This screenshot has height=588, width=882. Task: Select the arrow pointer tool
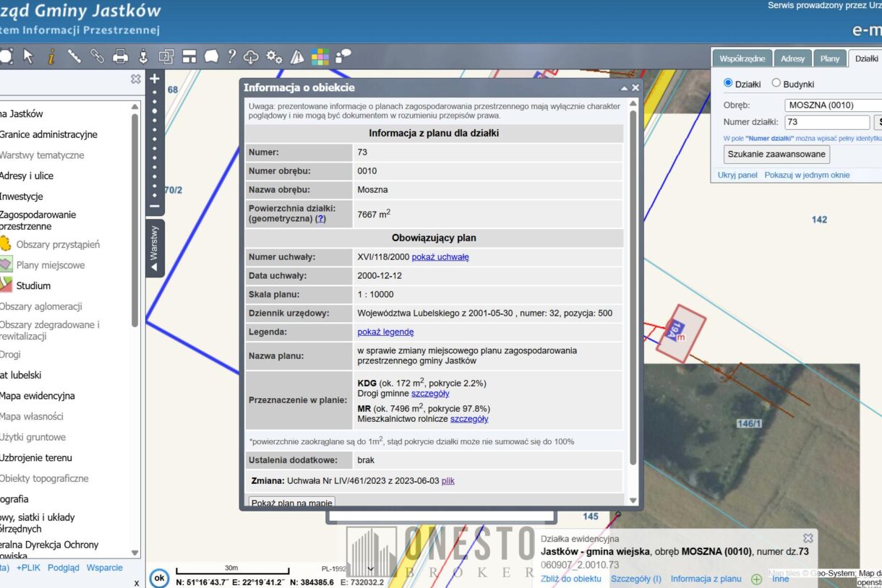coord(28,56)
